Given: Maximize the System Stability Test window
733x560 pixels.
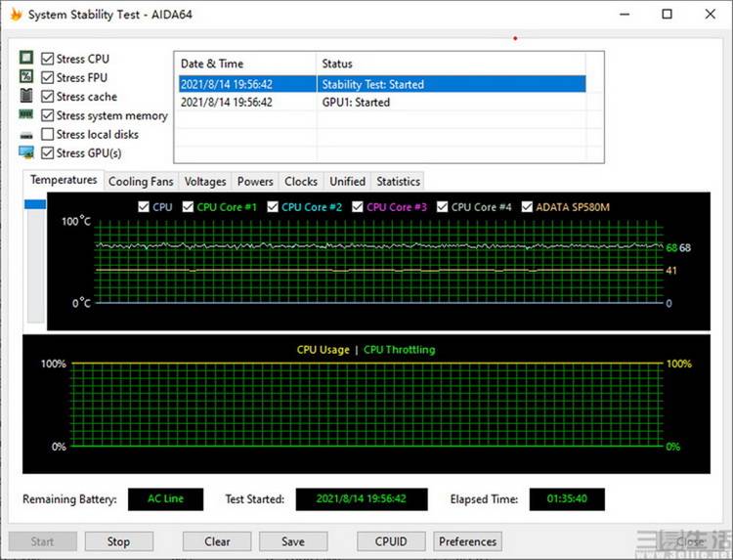Looking at the screenshot, I should click(668, 14).
